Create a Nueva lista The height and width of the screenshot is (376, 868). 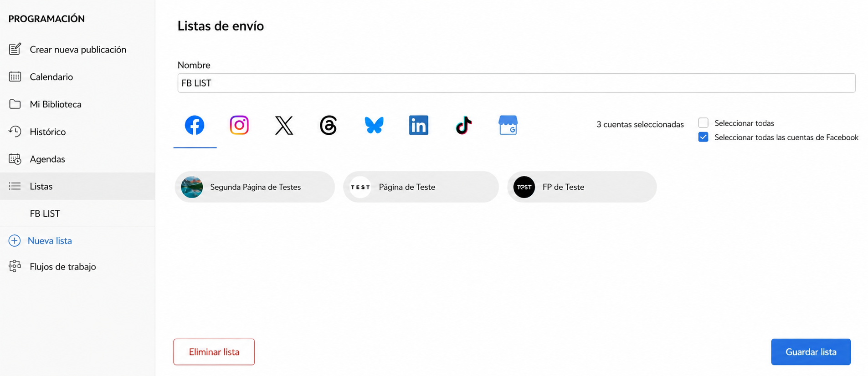pyautogui.click(x=50, y=240)
